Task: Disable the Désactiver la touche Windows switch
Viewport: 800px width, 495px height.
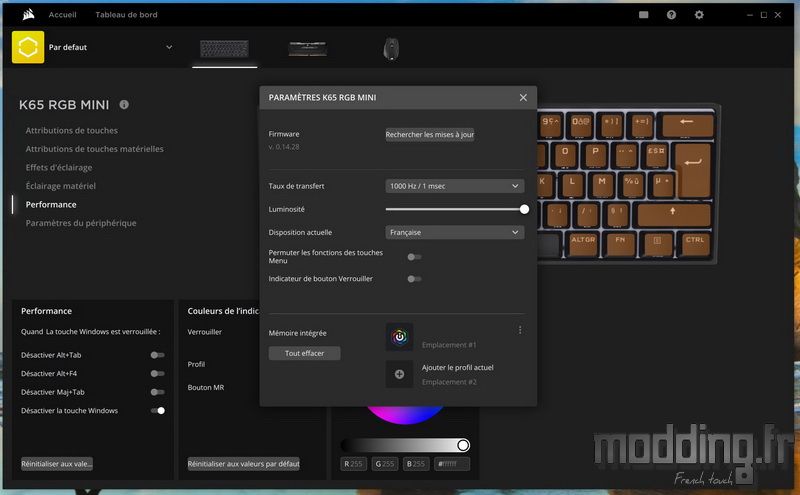Action: tap(158, 410)
